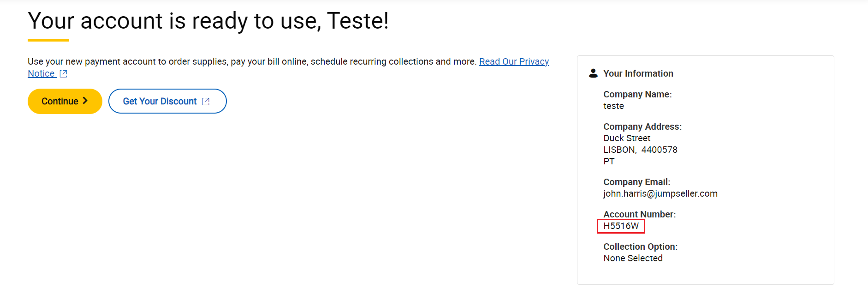Click the Collection Option label

tap(640, 247)
